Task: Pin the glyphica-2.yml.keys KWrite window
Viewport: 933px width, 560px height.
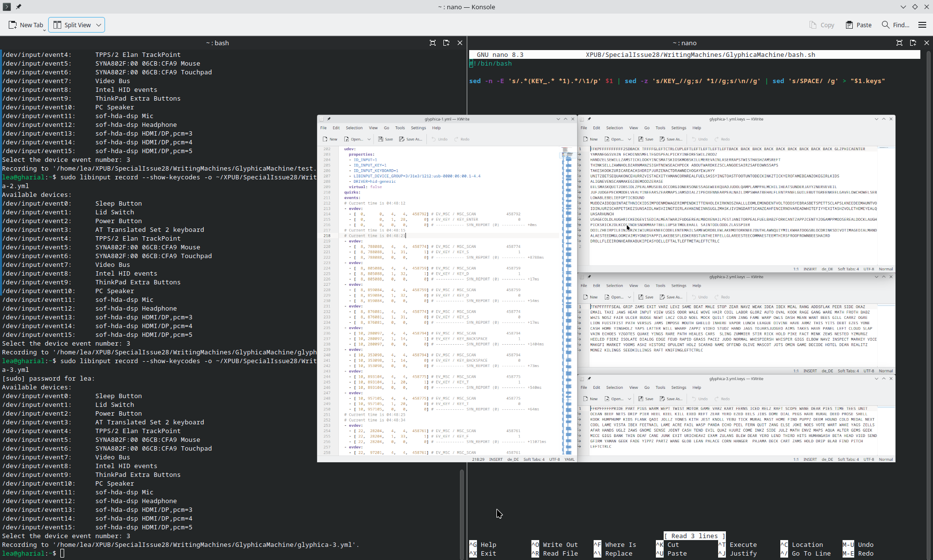Action: pyautogui.click(x=589, y=277)
